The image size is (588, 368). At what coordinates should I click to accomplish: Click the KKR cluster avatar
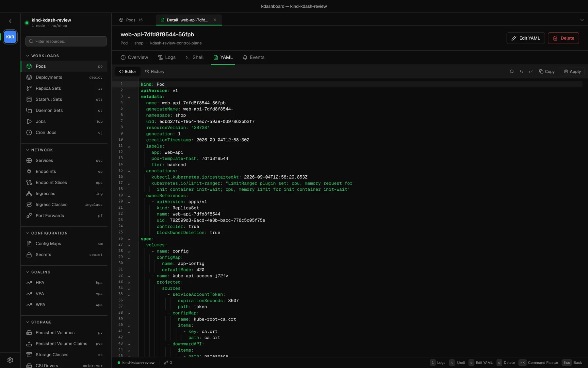coord(10,37)
